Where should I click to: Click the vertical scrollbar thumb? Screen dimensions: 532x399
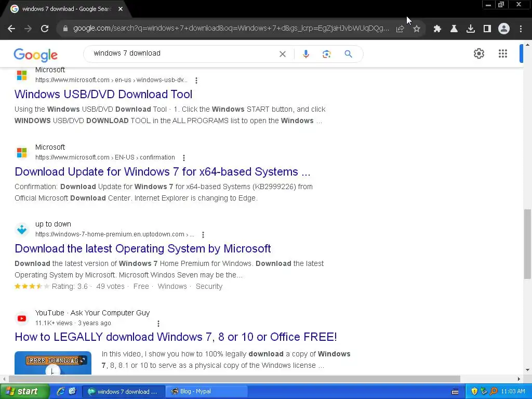click(527, 244)
